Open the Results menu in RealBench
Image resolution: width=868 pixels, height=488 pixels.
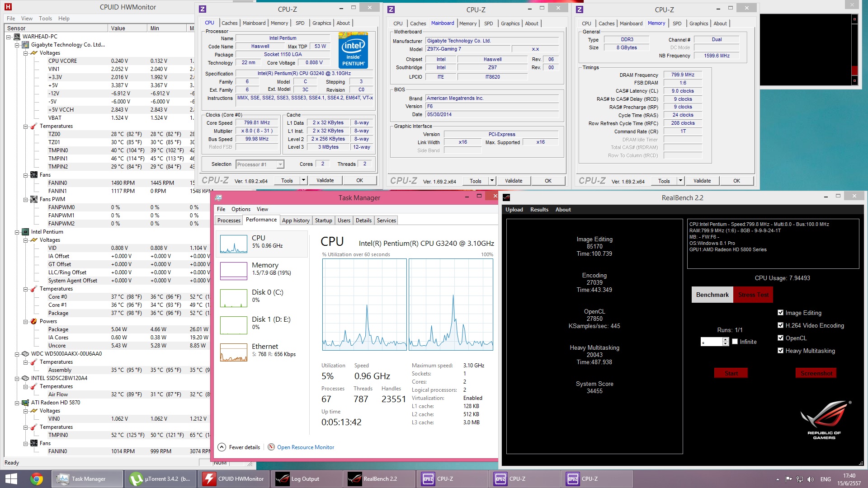coord(539,210)
